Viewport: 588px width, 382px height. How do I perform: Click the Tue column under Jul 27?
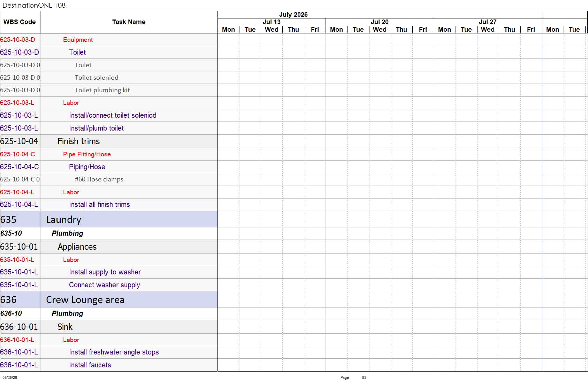pyautogui.click(x=466, y=30)
